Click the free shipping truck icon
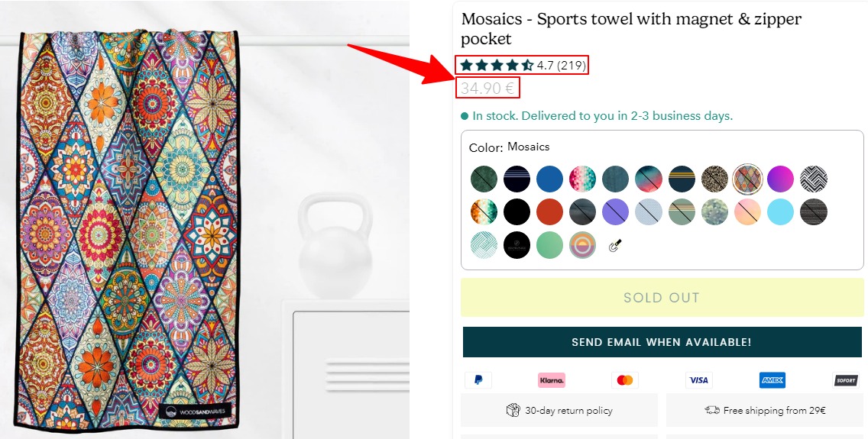The image size is (868, 439). 711,411
